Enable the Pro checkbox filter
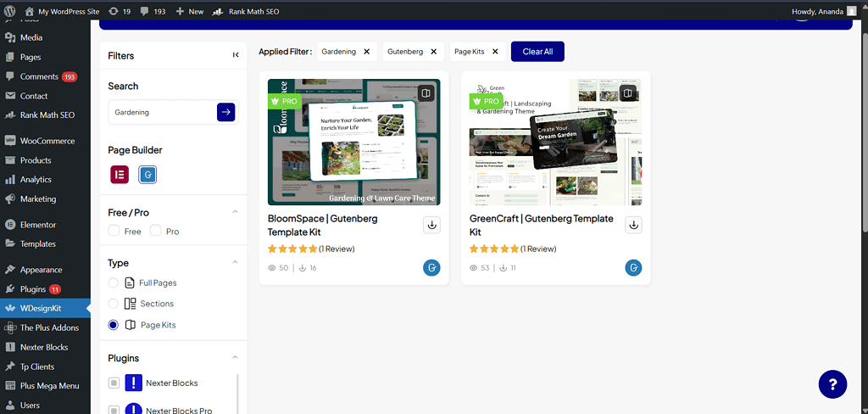 pos(156,231)
